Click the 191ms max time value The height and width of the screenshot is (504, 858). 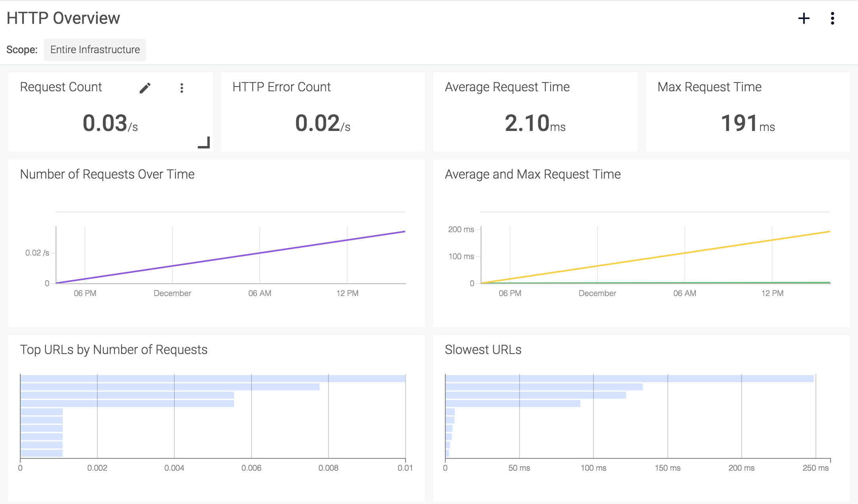point(748,123)
